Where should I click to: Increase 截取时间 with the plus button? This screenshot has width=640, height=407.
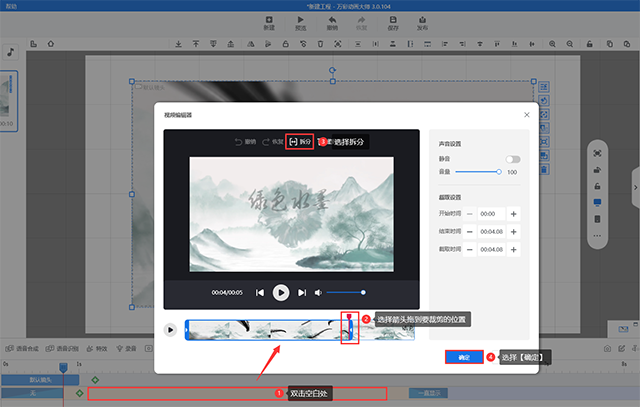514,249
